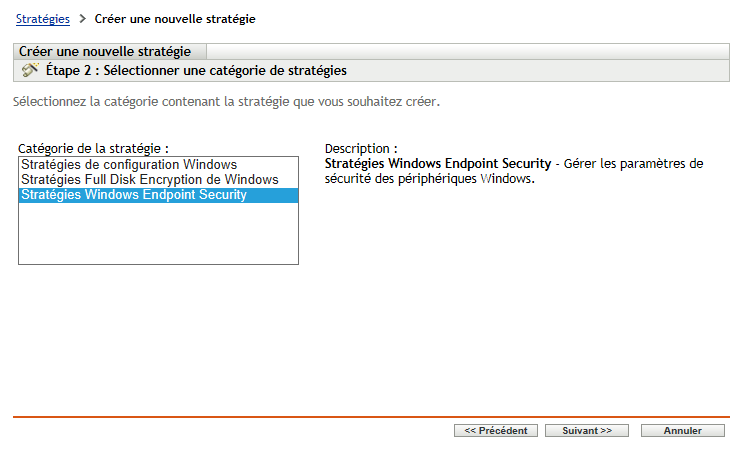Image resolution: width=749 pixels, height=459 pixels.
Task: Click the current breadcrumb 'Créer une nouvelle stratégie'
Action: (x=175, y=19)
